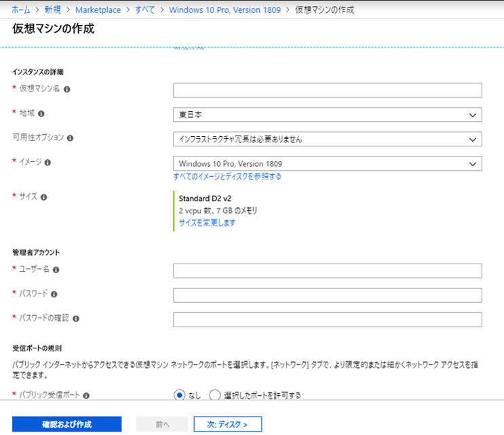Go to Marketplace breadcrumb

pos(98,10)
